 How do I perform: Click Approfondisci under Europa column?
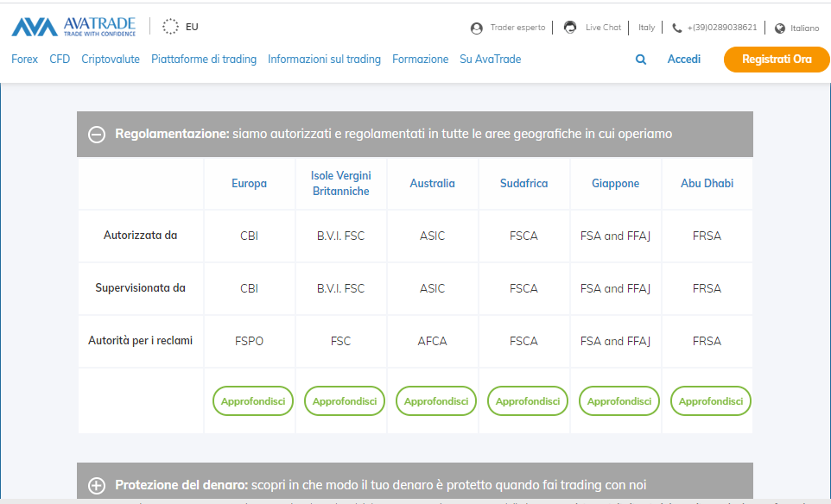click(x=253, y=401)
